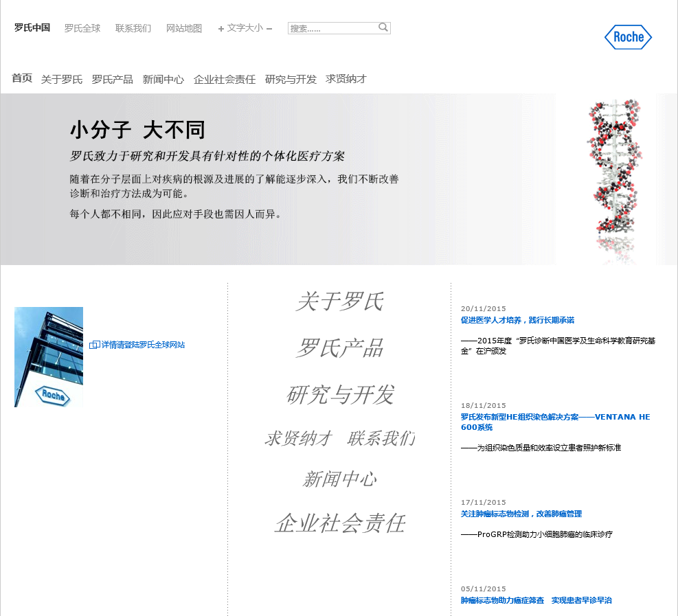Viewport: 678px width, 616px height.
Task: Click italic 联系我们 center link
Action: pos(381,438)
